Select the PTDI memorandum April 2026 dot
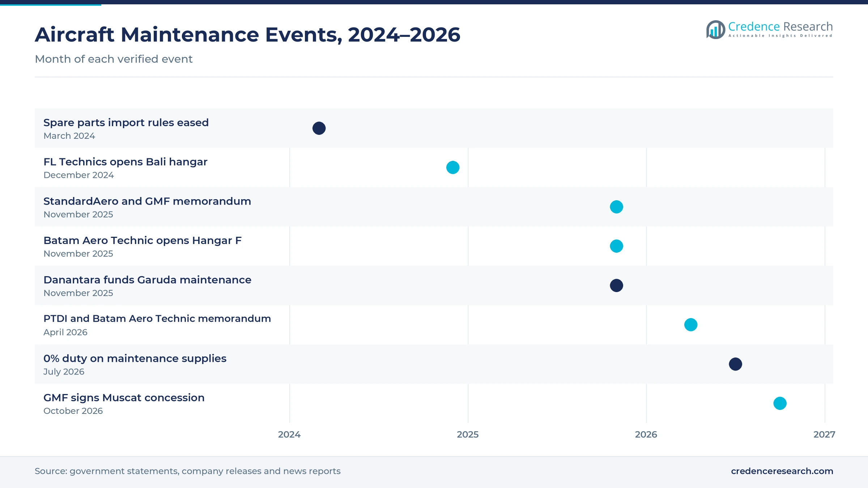 (x=691, y=325)
